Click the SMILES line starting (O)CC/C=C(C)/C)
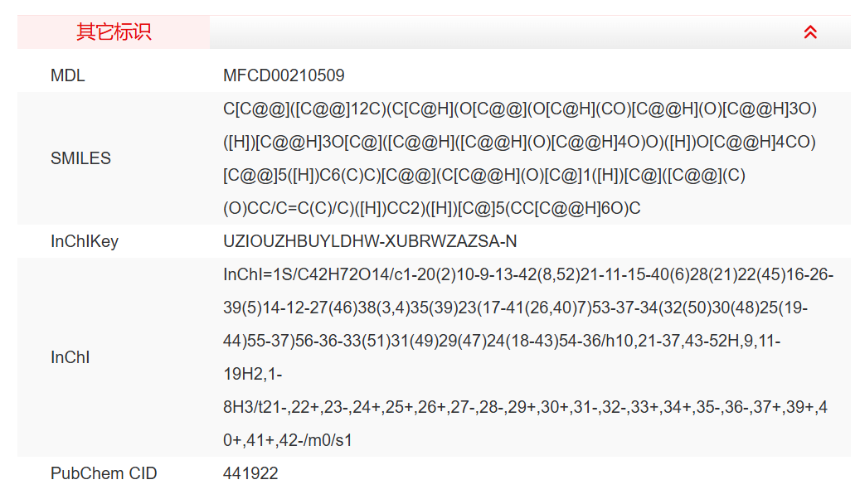The width and height of the screenshot is (860, 504). click(x=431, y=208)
